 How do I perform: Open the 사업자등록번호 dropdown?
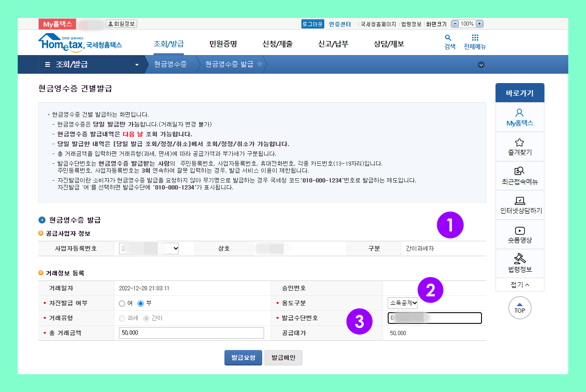[x=148, y=248]
